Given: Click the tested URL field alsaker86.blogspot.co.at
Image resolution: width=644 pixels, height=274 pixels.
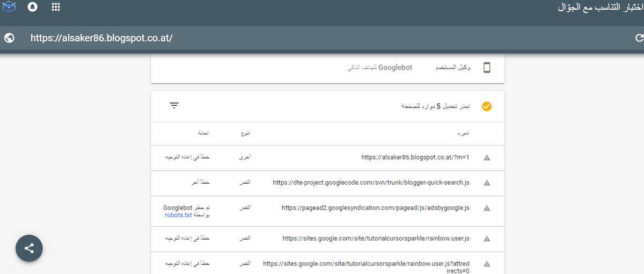Looking at the screenshot, I should 101,38.
